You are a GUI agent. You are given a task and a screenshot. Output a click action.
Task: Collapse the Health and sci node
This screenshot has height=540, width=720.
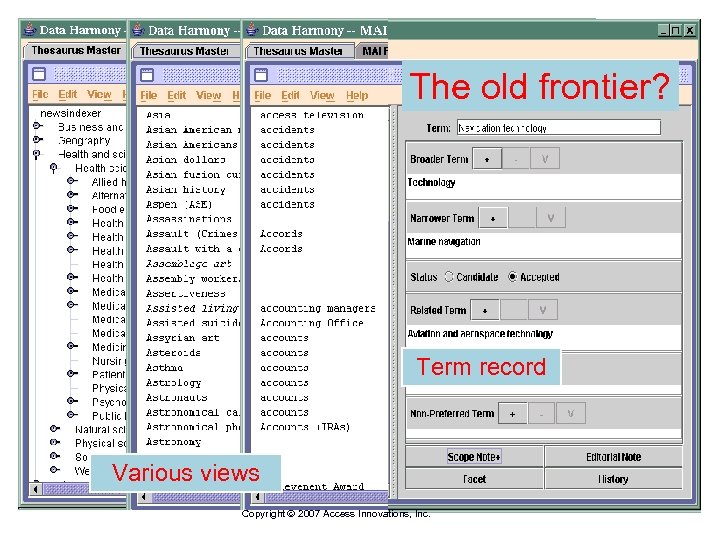coord(37,154)
